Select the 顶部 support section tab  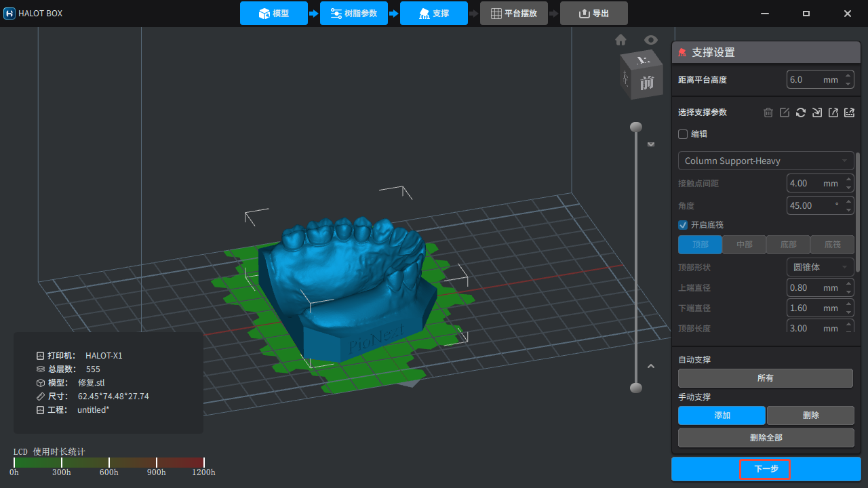pos(701,245)
